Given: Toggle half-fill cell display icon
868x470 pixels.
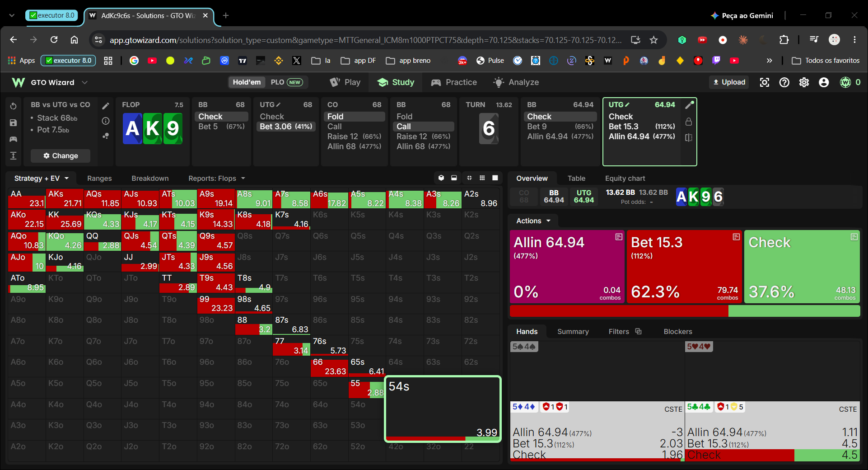Looking at the screenshot, I should click(x=454, y=178).
